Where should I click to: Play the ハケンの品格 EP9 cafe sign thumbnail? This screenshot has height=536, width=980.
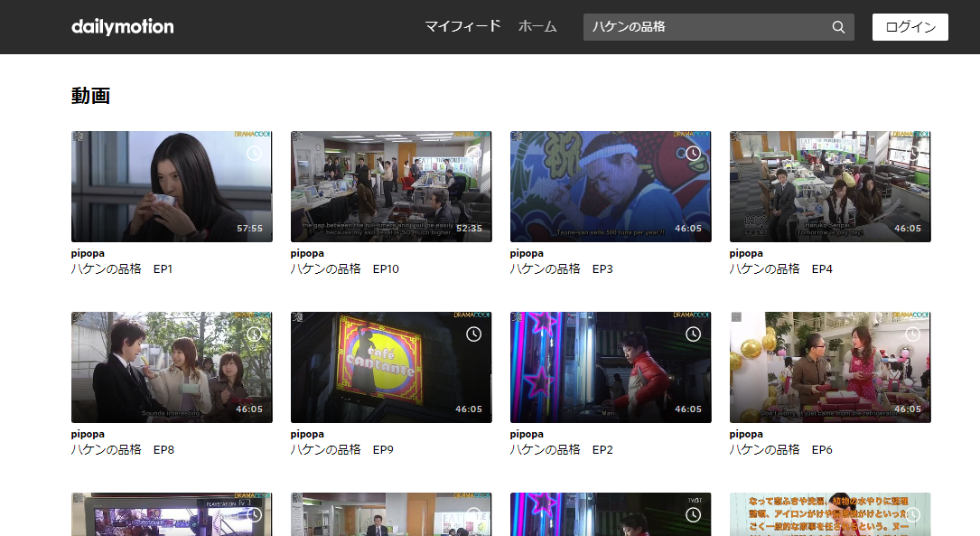tap(391, 367)
